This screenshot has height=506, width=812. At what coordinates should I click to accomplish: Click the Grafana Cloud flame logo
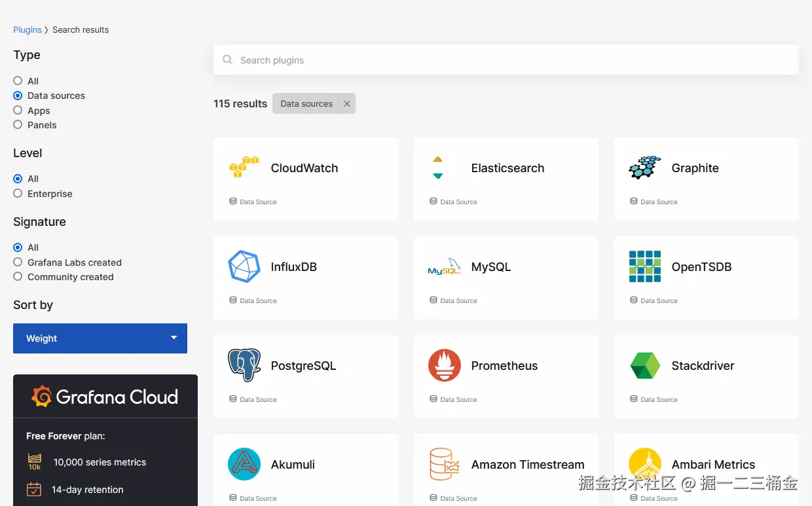[41, 397]
